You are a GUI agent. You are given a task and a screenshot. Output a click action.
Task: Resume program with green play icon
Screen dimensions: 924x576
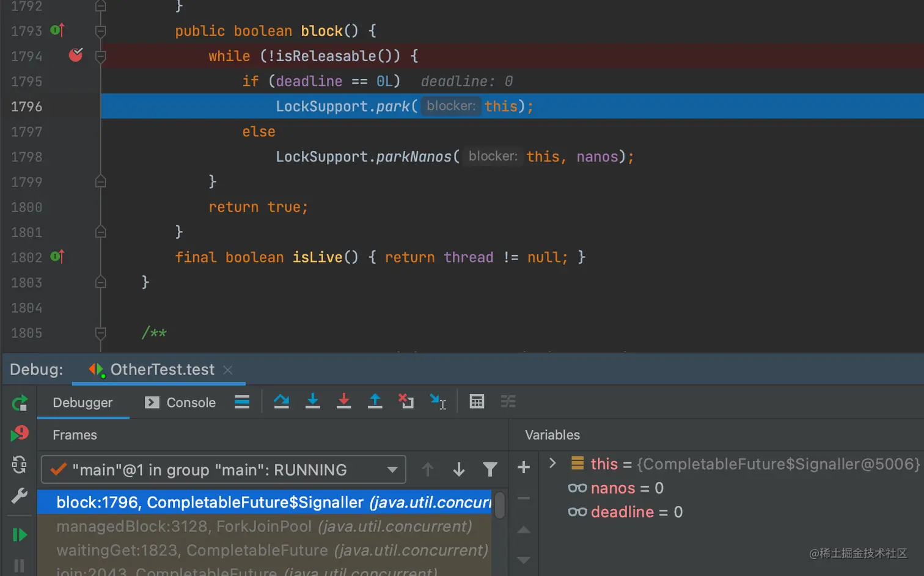[20, 535]
